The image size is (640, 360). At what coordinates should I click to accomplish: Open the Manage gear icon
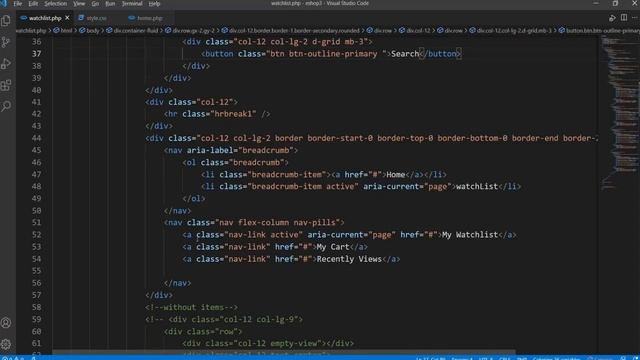click(6, 344)
